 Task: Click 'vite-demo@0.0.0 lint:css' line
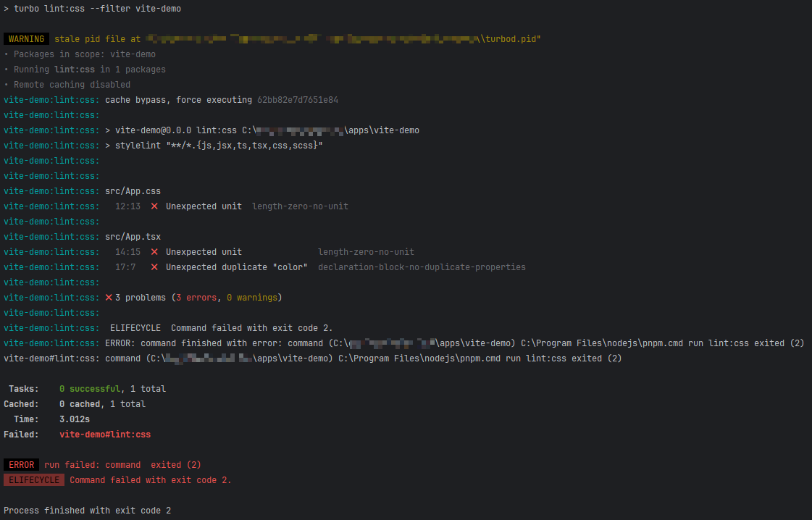pos(262,130)
